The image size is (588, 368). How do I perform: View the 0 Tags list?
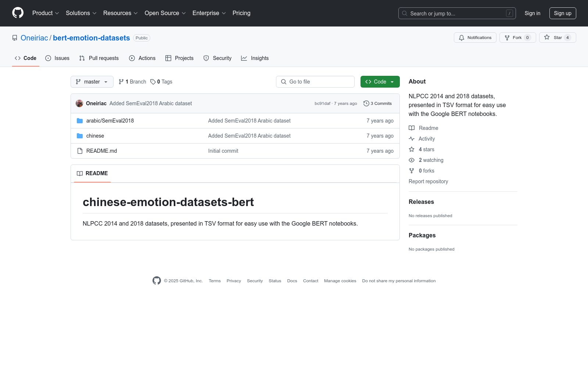click(161, 82)
